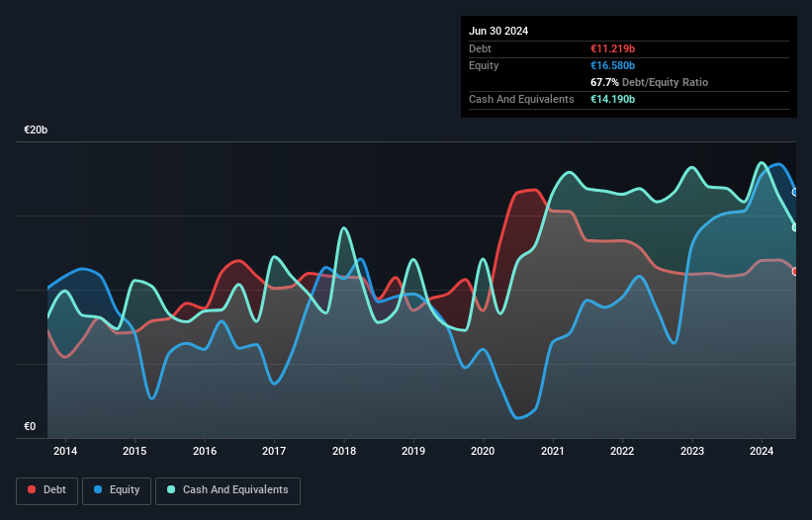Click the red Debt legend dot
Screen dimensions: 812x520
(x=32, y=489)
